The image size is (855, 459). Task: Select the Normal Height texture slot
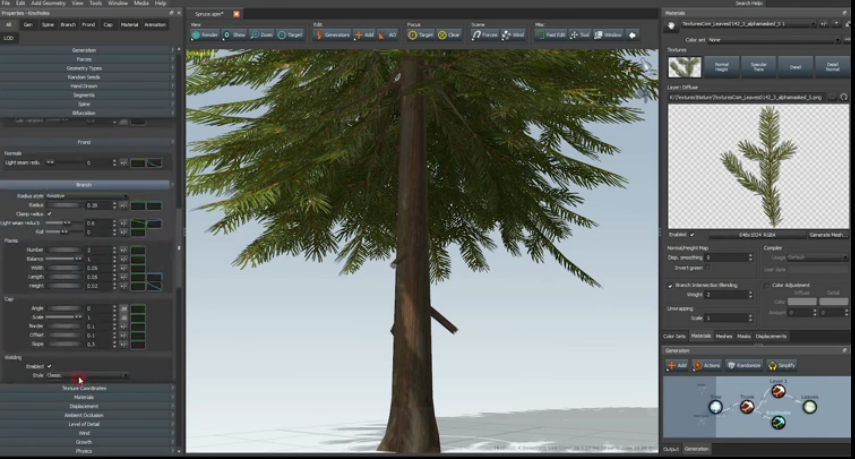721,67
